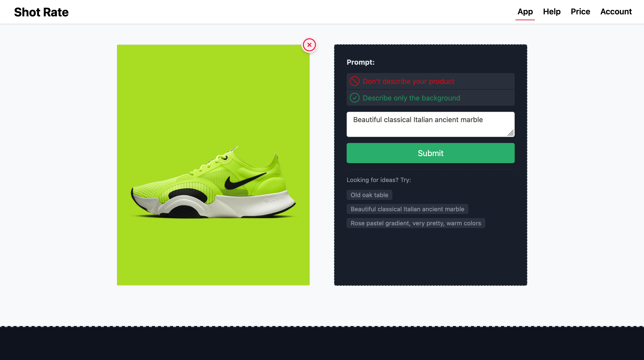Click the green checkmark icon beside "Describe only the background"
This screenshot has height=360, width=644.
(355, 98)
